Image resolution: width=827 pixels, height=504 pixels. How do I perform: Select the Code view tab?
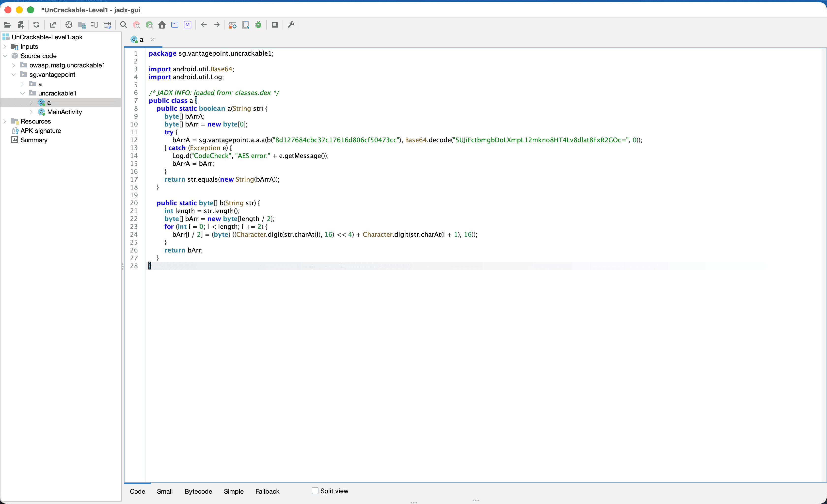pos(138,492)
